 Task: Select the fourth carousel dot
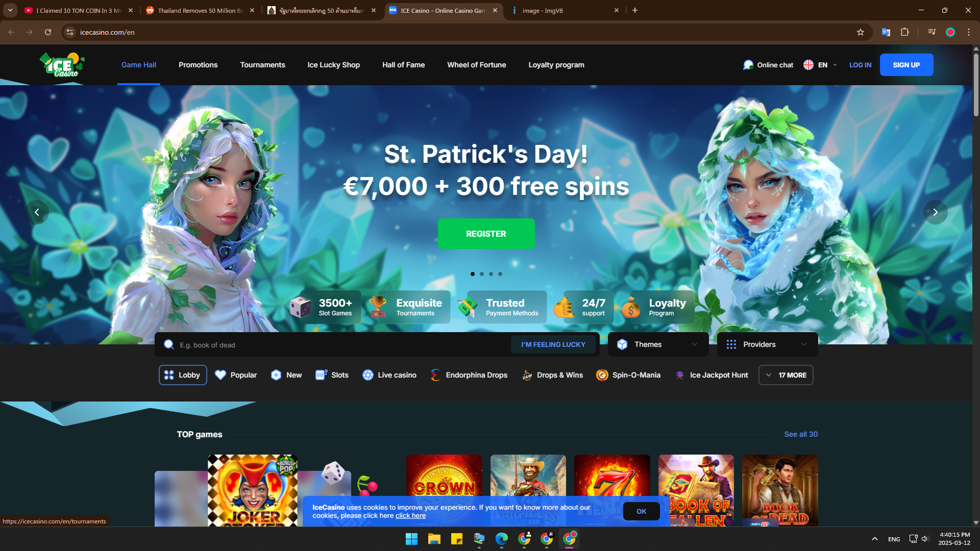point(500,274)
